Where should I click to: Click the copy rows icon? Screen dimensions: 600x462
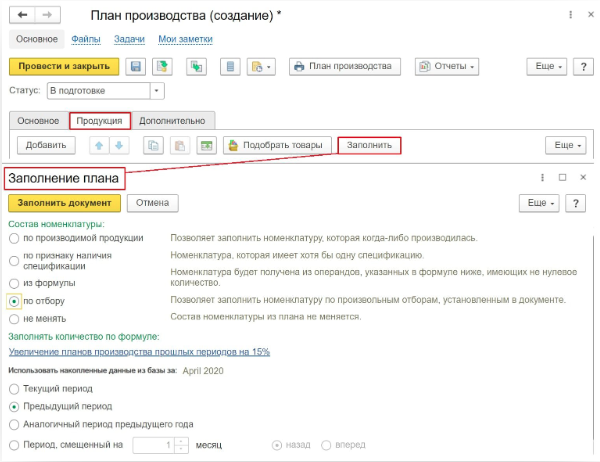click(153, 145)
